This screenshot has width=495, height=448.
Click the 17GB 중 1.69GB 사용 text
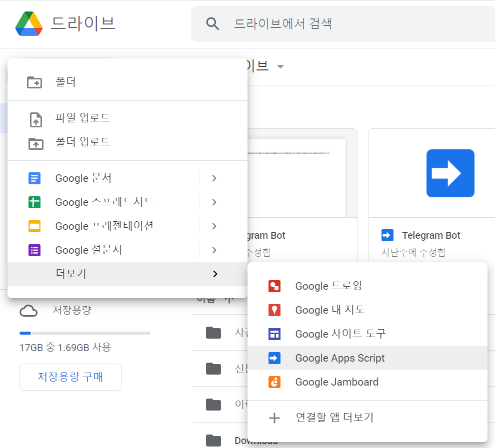[x=65, y=348]
